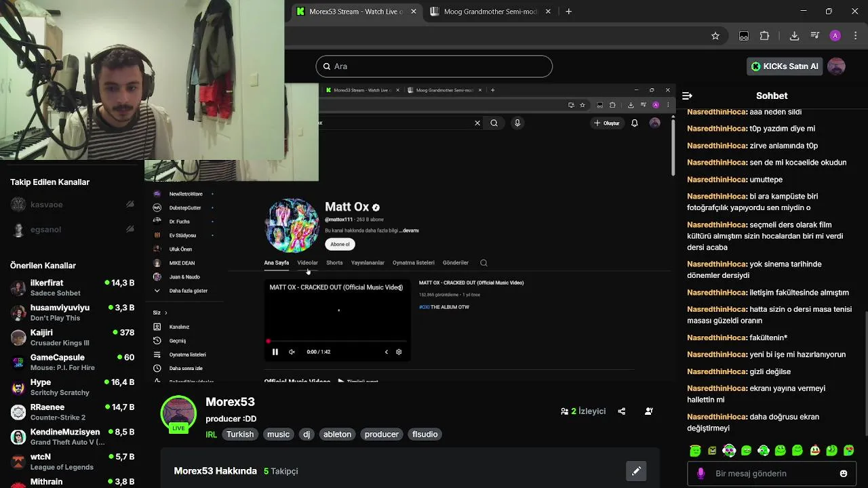The width and height of the screenshot is (868, 488).
Task: Click the streamed YouTube voice search microphone
Action: coord(517,123)
